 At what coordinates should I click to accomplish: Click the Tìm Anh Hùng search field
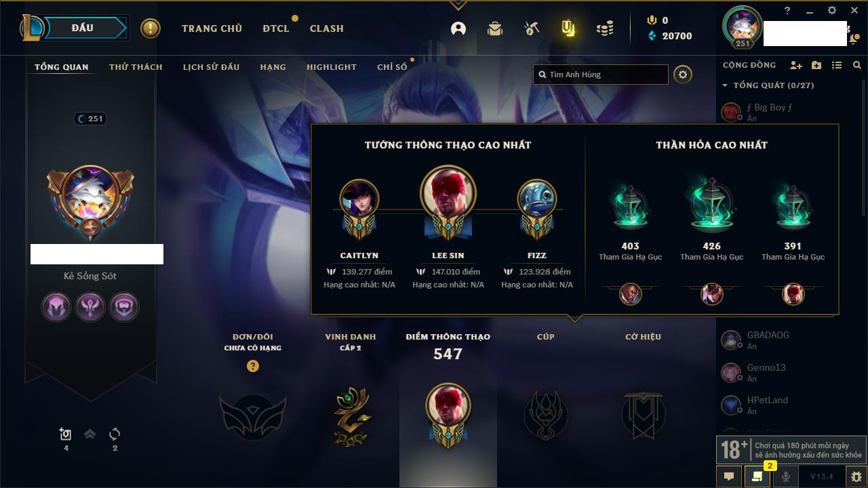coord(601,75)
